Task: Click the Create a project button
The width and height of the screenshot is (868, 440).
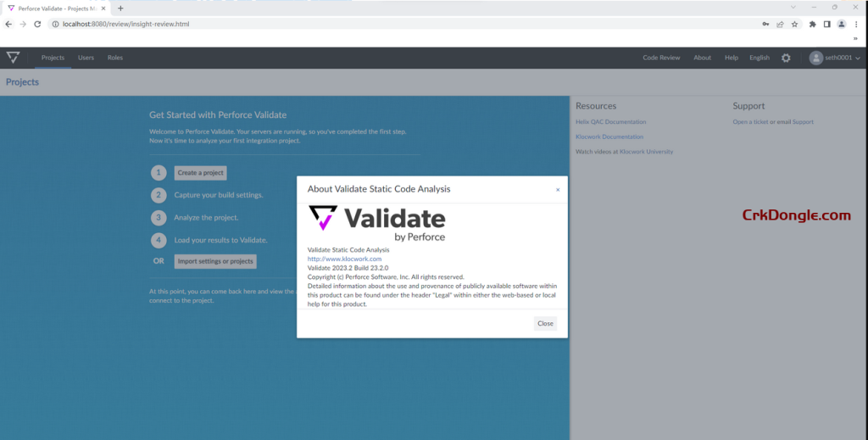Action: coord(201,173)
